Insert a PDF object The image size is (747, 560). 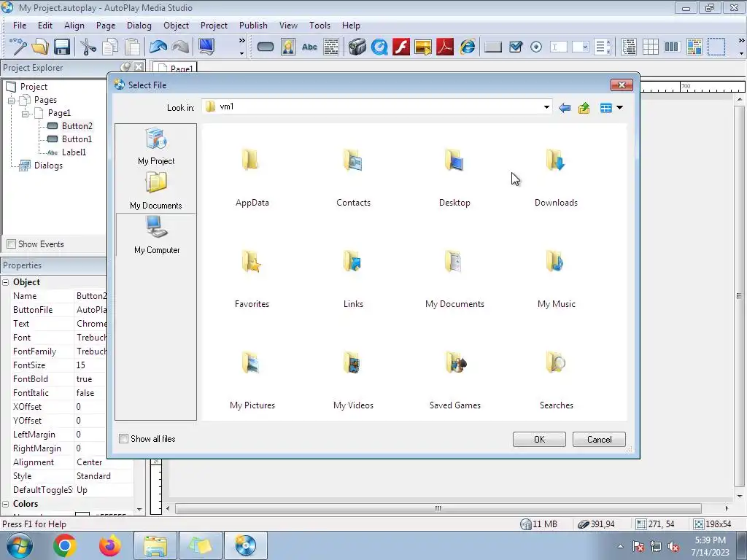tap(445, 47)
